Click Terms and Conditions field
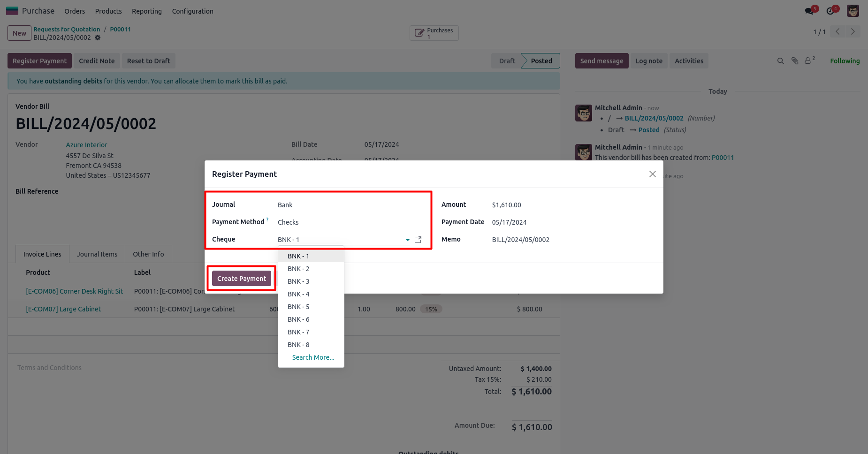868x454 pixels. click(49, 368)
